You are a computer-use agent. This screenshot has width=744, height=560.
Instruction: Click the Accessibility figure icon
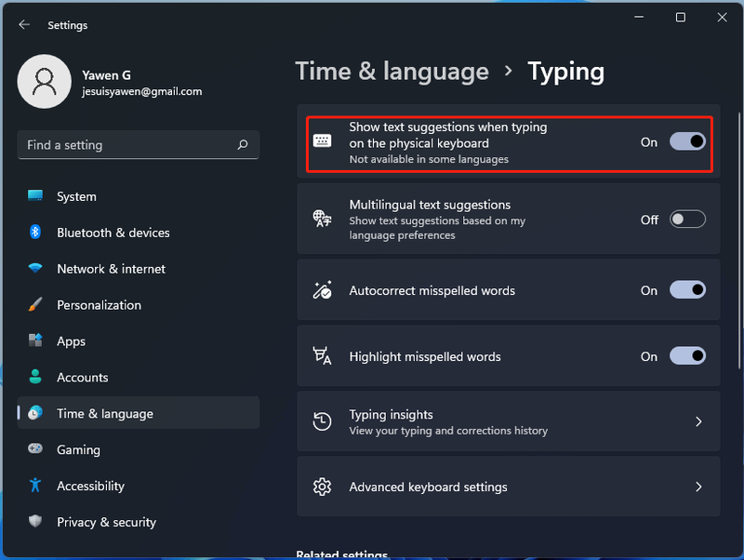(x=35, y=485)
